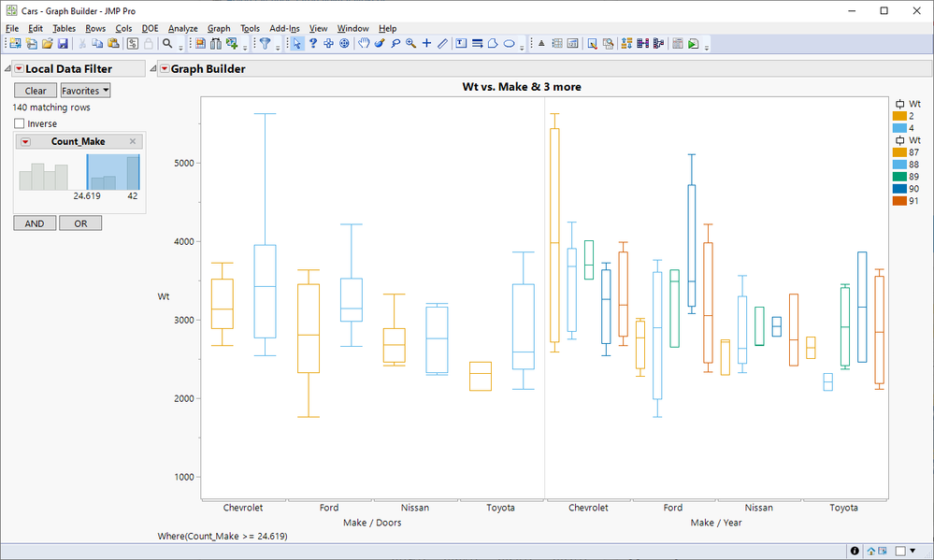
Task: Open the Favorites dropdown
Action: (86, 91)
